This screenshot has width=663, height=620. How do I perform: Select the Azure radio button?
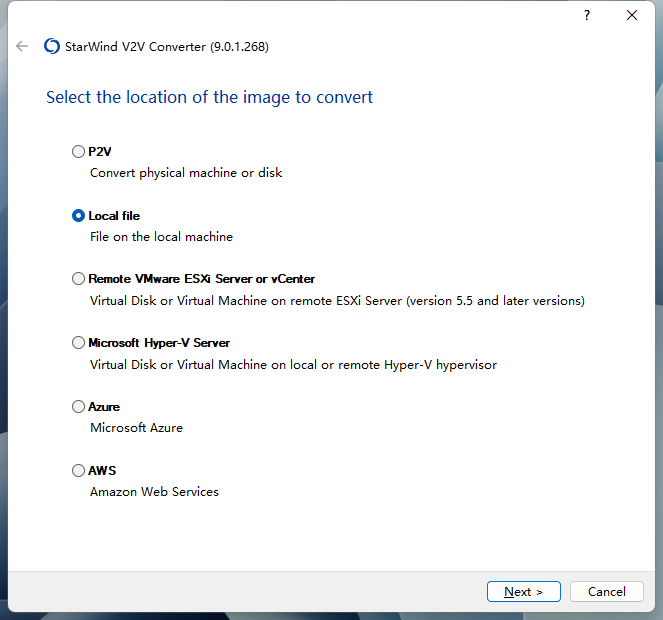point(79,407)
